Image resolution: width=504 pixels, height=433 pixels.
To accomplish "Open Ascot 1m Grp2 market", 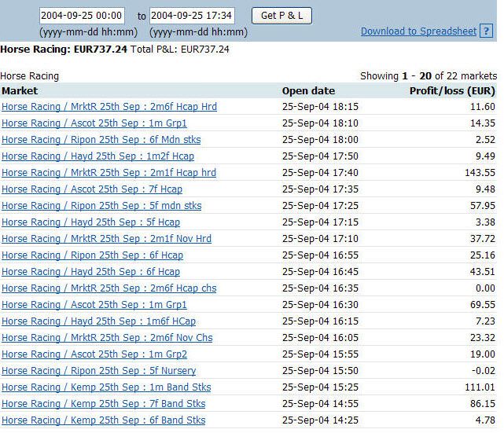I will click(94, 354).
